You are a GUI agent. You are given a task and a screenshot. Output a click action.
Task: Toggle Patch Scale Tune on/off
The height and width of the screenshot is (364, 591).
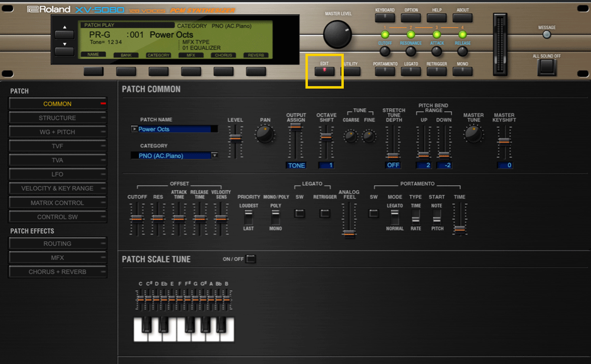click(251, 259)
